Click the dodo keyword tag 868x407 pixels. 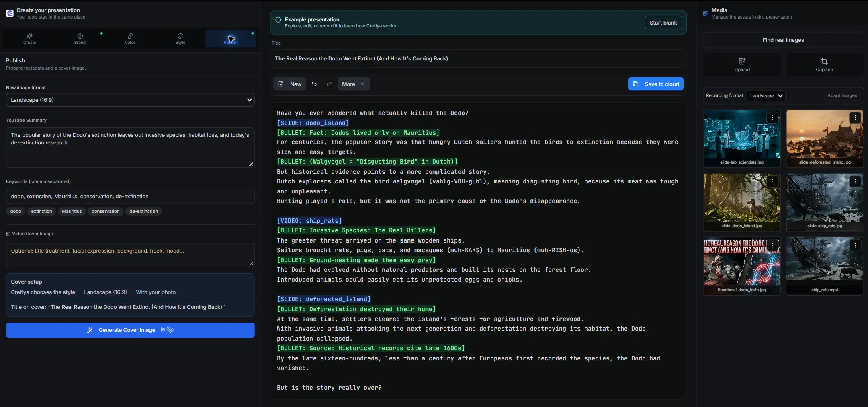click(x=16, y=211)
